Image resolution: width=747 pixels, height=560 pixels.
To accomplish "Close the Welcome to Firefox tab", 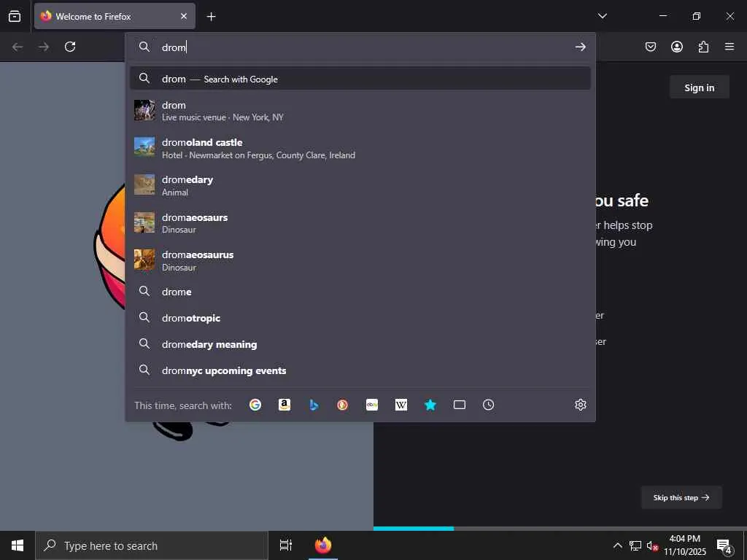I will coord(184,16).
